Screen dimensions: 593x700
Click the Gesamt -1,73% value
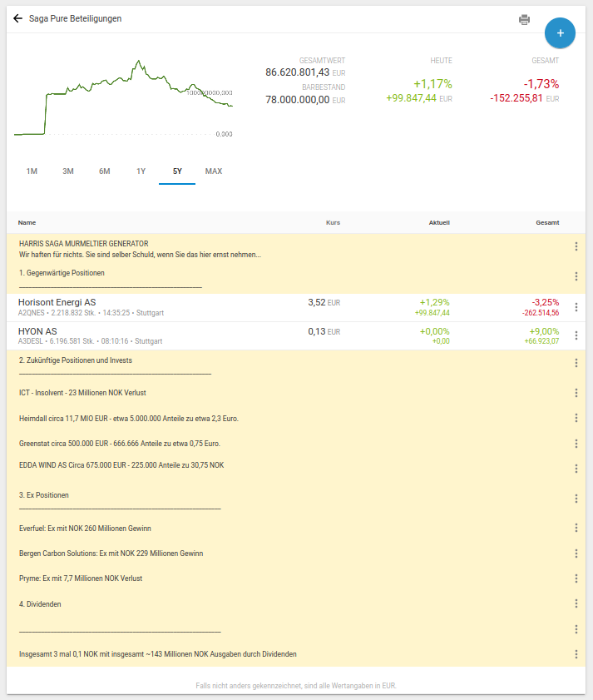541,84
